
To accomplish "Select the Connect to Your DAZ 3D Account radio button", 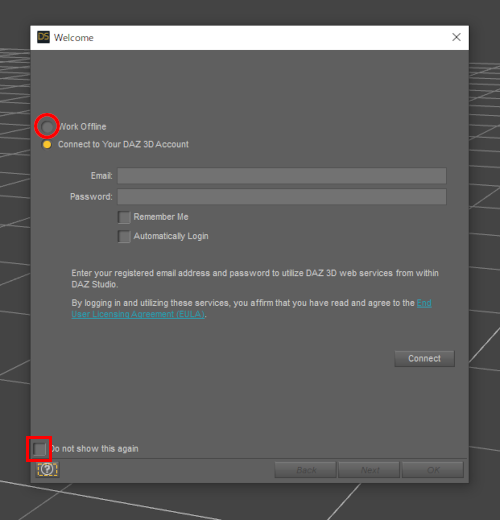I will click(47, 145).
